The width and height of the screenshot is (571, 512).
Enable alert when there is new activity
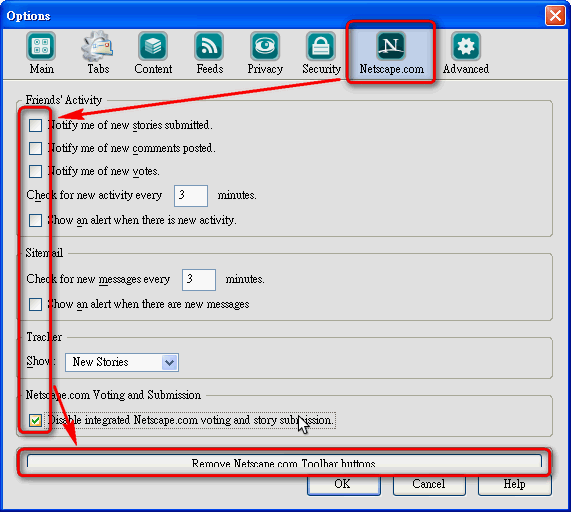pos(35,220)
